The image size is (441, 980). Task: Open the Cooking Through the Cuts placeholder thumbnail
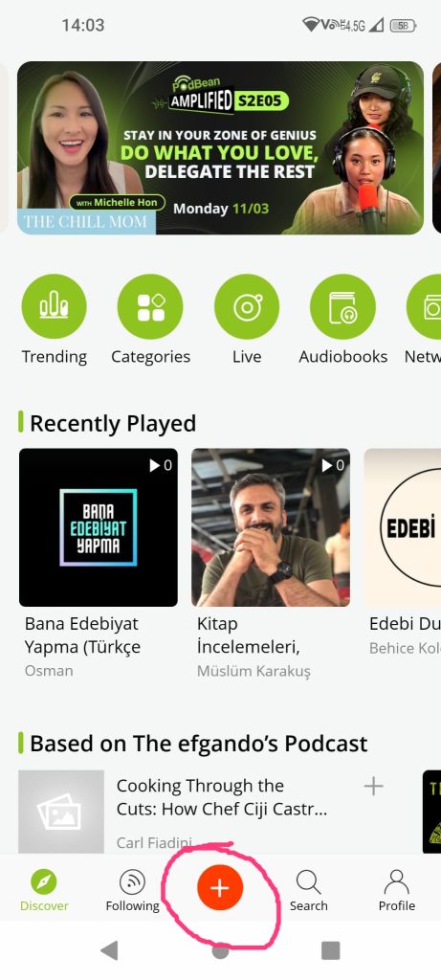coord(61,812)
